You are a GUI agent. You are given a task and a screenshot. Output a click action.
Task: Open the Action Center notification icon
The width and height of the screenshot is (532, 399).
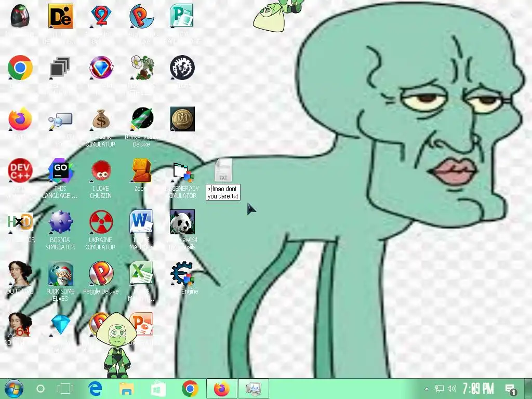(510, 389)
